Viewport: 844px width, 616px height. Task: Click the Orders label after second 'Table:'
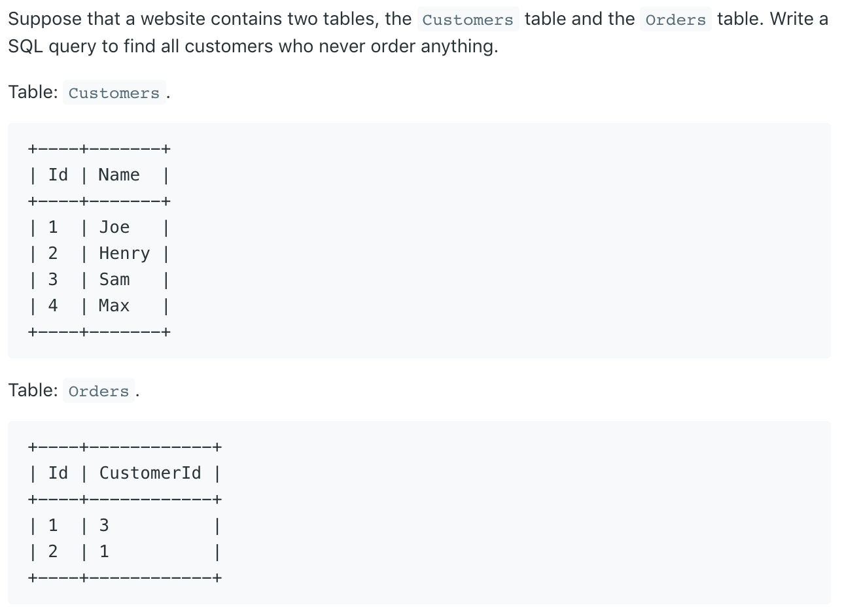pyautogui.click(x=98, y=391)
